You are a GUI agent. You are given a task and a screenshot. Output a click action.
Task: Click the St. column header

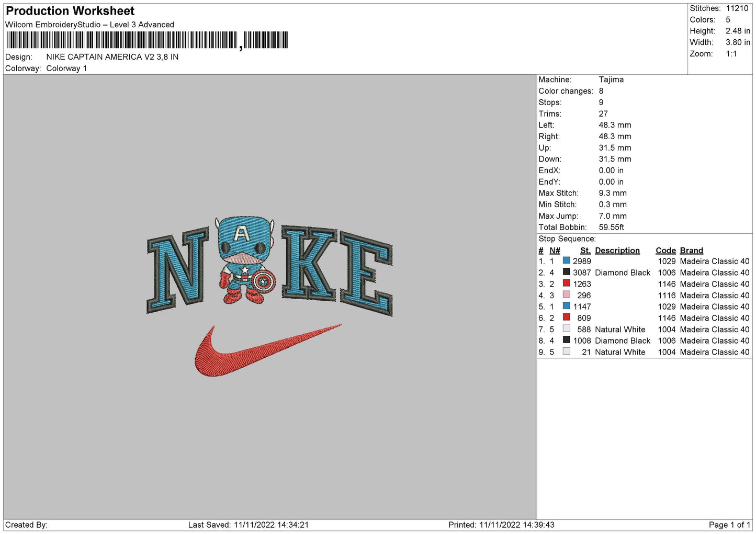(585, 251)
